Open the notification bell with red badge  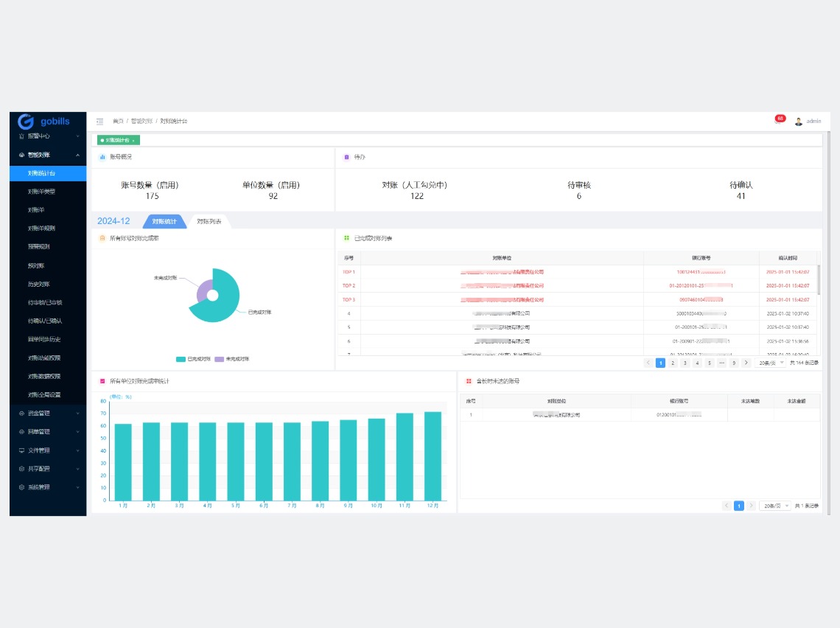coord(778,121)
